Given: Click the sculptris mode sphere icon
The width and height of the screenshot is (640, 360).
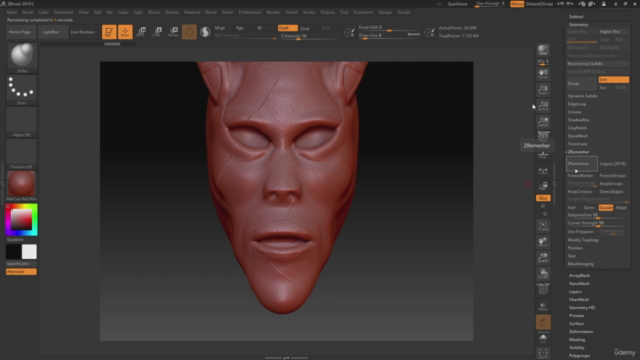Looking at the screenshot, I should click(205, 32).
